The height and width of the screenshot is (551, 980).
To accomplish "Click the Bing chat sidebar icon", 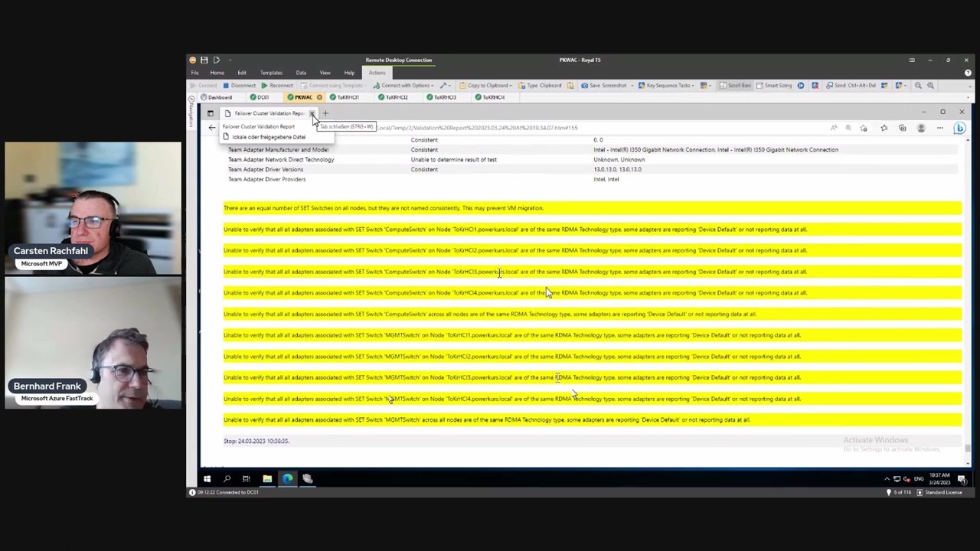I will [x=959, y=128].
